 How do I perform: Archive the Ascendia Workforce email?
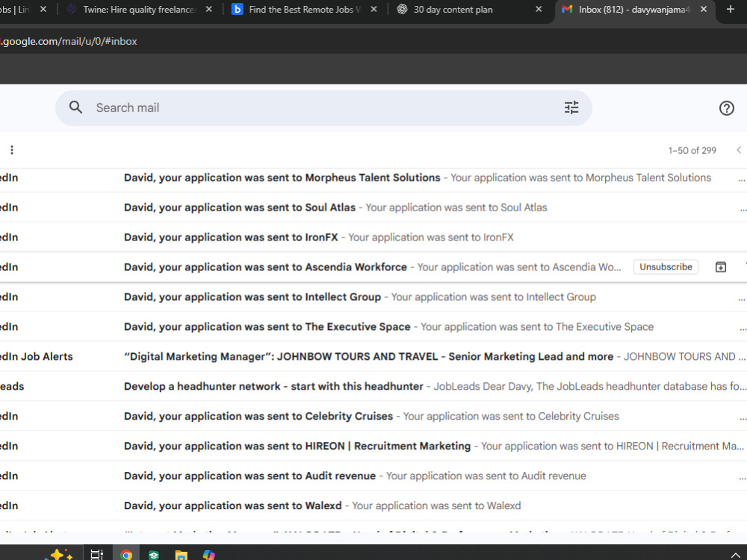[721, 267]
